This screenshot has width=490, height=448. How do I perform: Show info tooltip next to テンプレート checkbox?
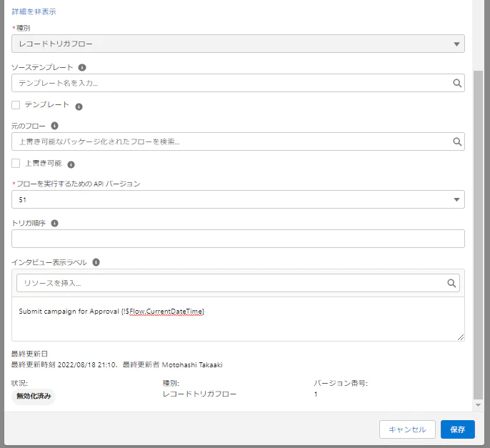[79, 106]
